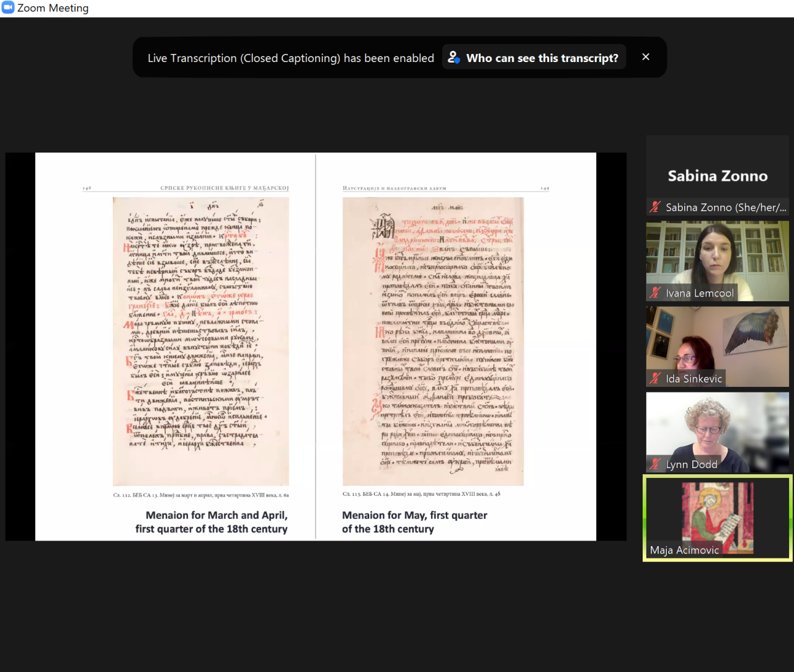Click the 'Maja Acimovic' name label
The height and width of the screenshot is (672, 794).
click(x=684, y=550)
